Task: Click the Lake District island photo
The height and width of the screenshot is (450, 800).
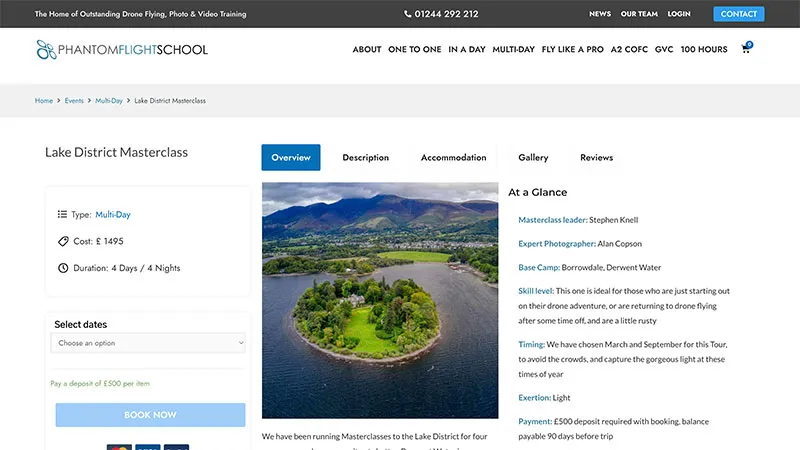Action: coord(380,300)
